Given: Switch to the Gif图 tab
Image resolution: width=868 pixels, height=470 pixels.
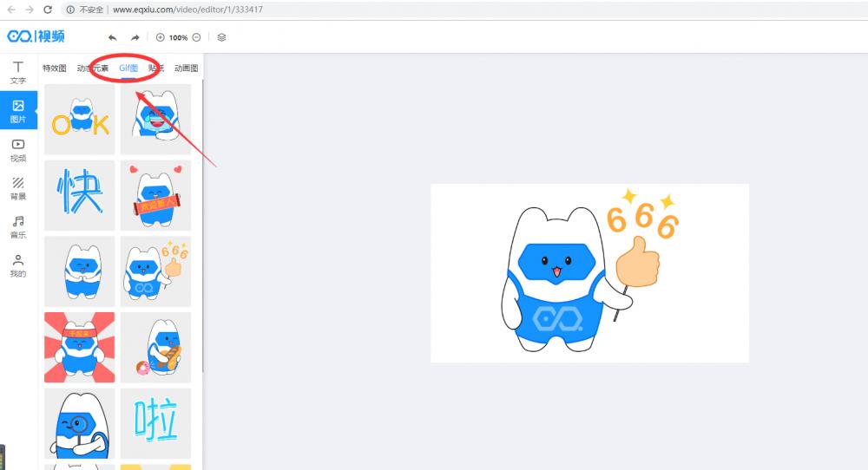Looking at the screenshot, I should click(128, 68).
